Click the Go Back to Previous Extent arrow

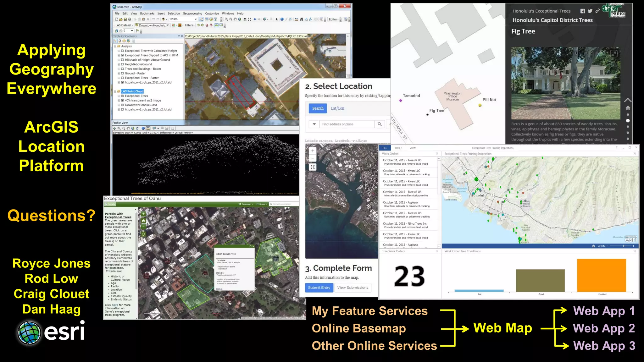[x=255, y=19]
